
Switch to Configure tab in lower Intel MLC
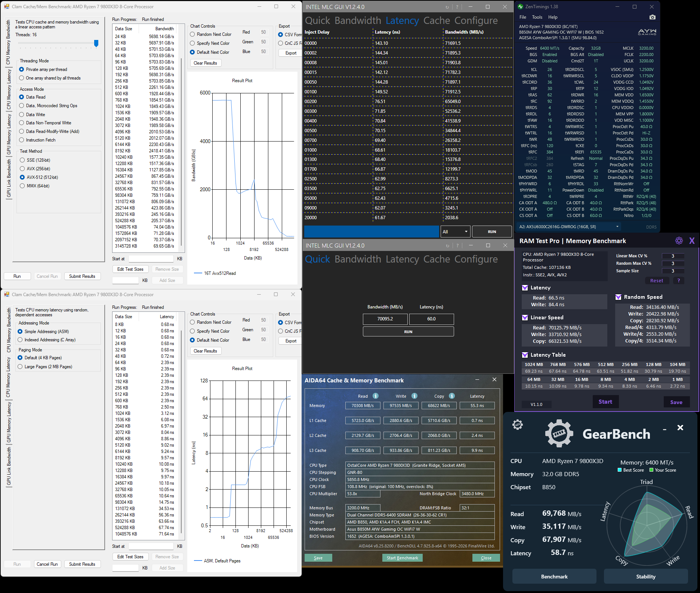tap(476, 259)
